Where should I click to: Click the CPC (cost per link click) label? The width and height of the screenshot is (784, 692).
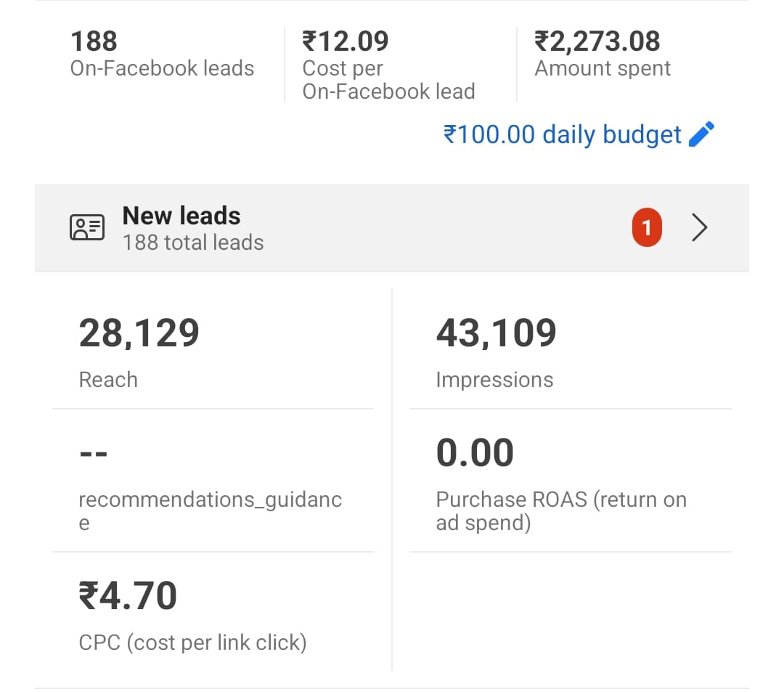(192, 643)
